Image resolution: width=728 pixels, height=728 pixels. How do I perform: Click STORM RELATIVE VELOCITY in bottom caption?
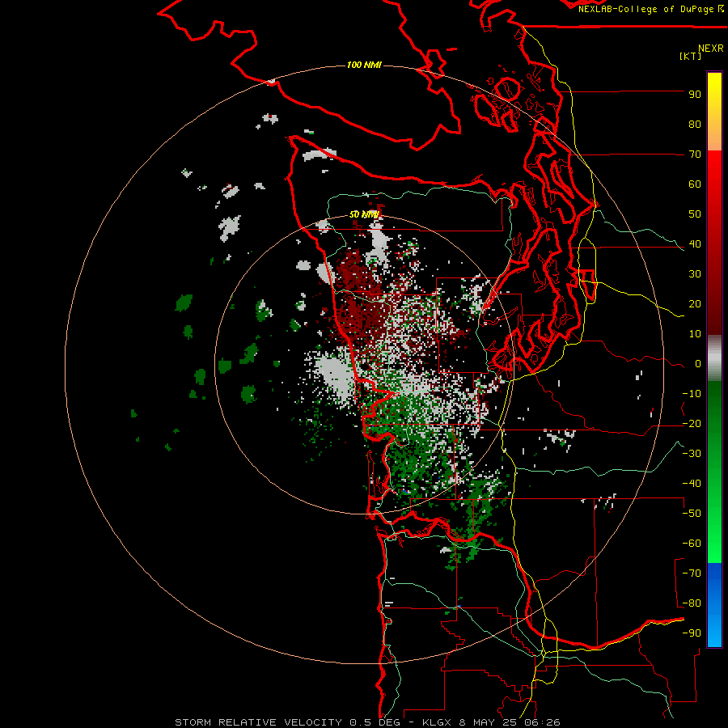pos(258,722)
